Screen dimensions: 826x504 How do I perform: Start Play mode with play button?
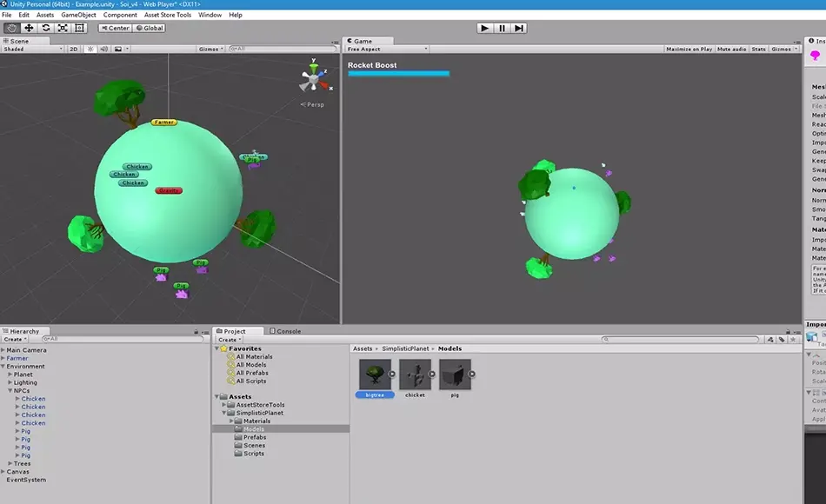484,28
